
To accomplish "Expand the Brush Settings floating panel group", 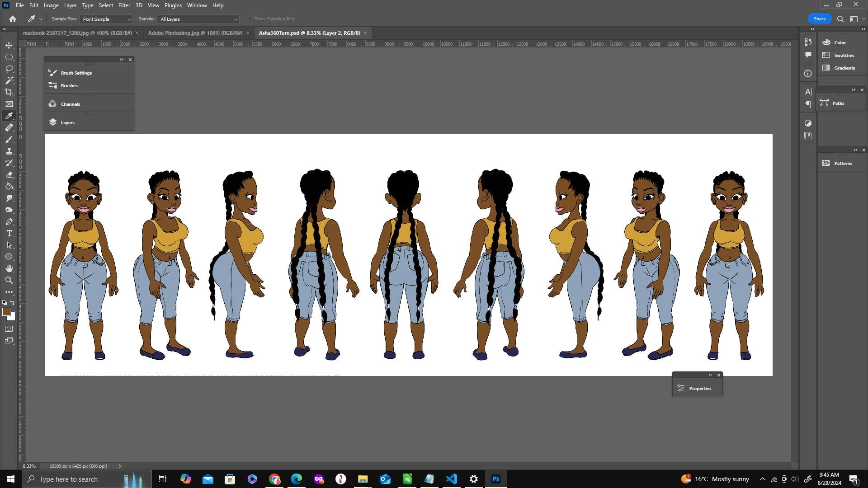I will tap(122, 60).
